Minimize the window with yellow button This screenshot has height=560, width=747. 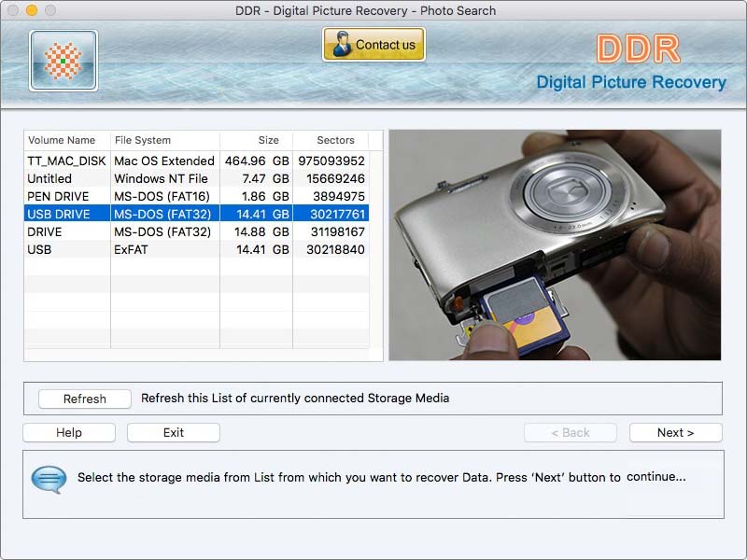[32, 10]
